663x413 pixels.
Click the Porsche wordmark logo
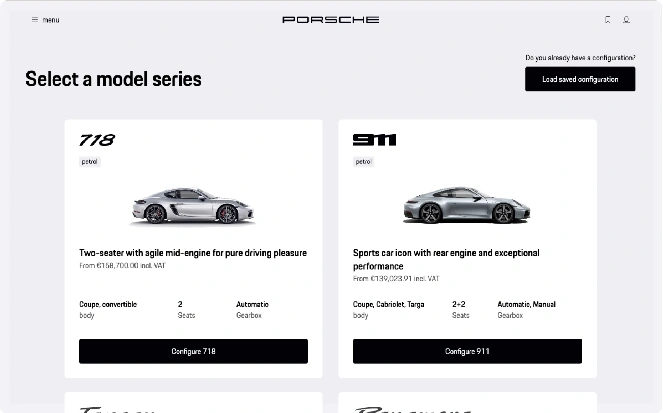(331, 20)
